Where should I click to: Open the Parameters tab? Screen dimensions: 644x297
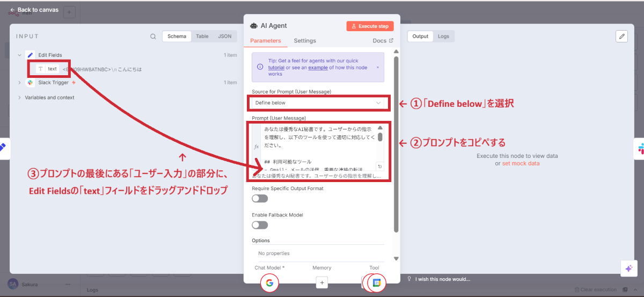(265, 41)
